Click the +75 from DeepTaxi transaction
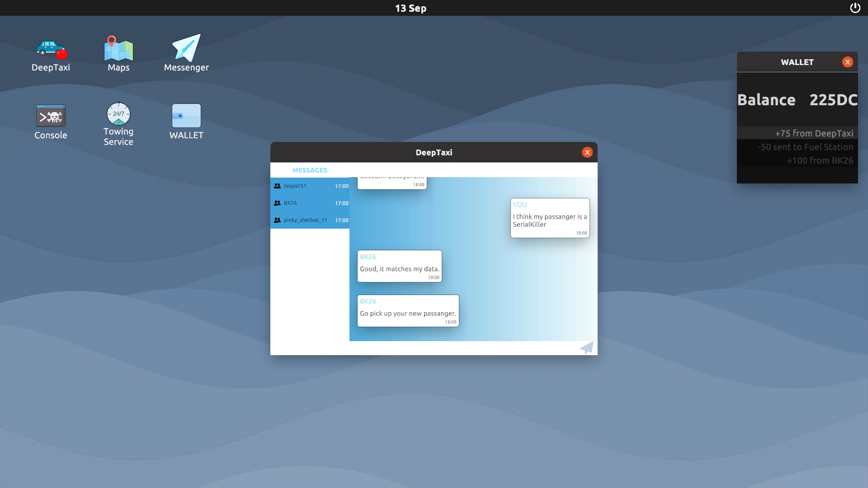This screenshot has width=868, height=488. pos(814,133)
